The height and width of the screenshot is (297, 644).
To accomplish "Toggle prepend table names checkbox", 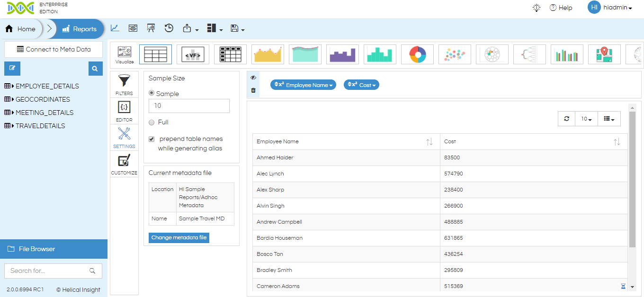I will click(x=152, y=139).
